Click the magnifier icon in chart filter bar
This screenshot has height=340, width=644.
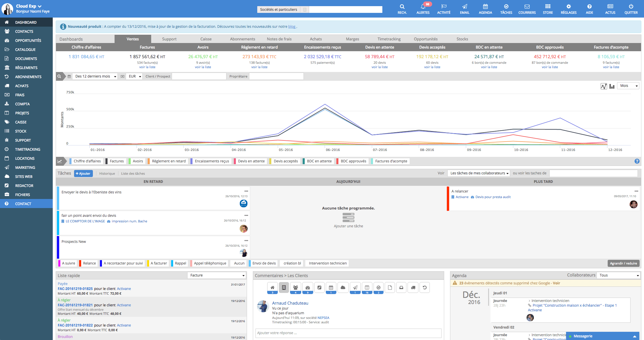coord(59,76)
